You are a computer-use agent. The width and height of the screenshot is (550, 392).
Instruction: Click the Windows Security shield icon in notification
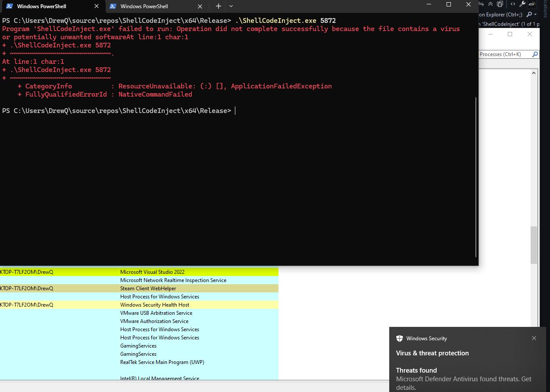tap(400, 338)
